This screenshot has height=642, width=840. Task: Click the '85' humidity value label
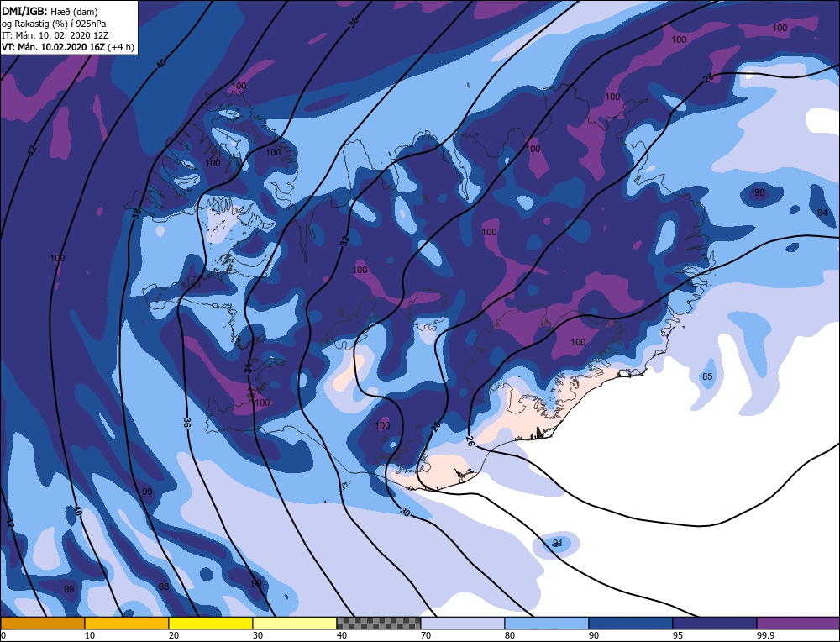tap(707, 376)
